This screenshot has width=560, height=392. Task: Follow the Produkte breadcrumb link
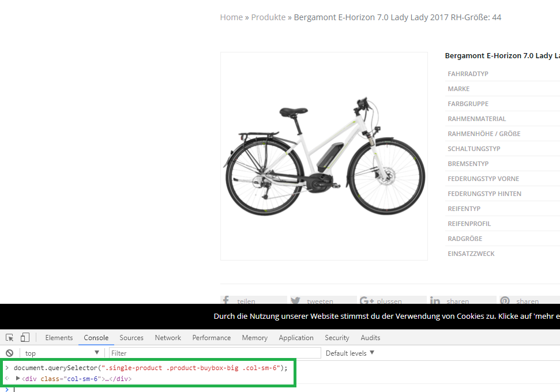click(x=268, y=17)
